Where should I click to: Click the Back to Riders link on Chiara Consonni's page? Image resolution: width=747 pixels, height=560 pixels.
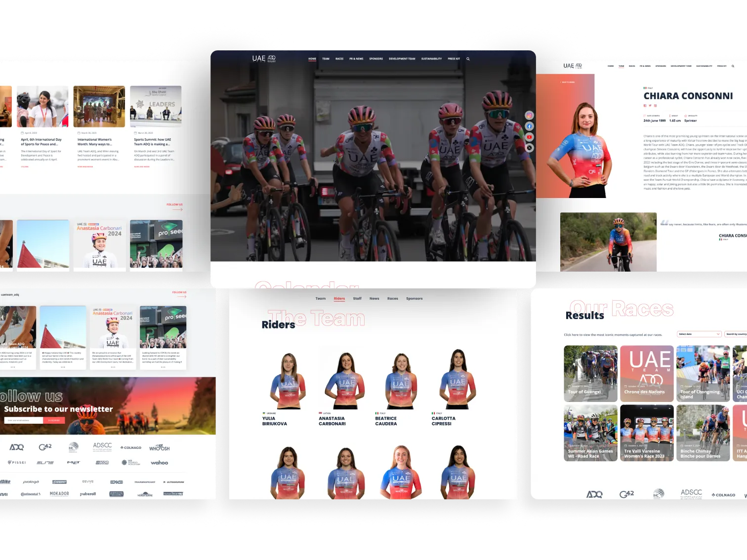coord(568,82)
